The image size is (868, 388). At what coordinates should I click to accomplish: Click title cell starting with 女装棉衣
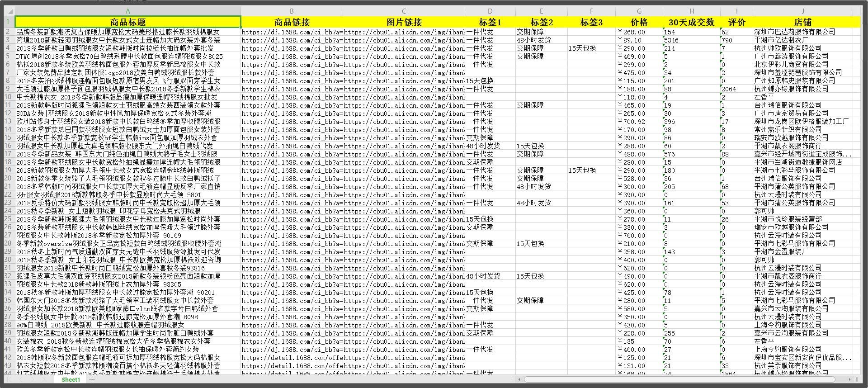128,341
